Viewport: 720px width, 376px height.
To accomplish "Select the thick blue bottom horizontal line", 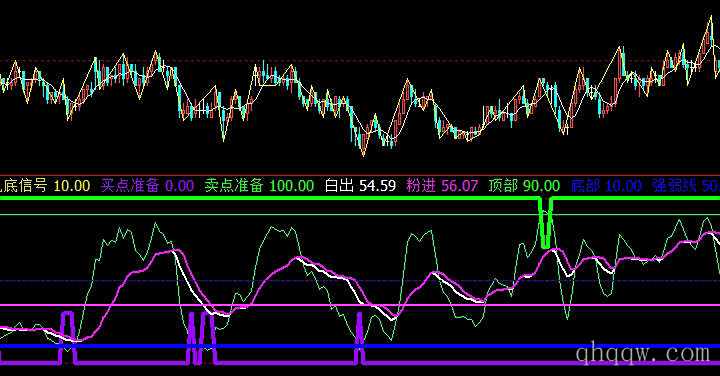I will [x=360, y=346].
